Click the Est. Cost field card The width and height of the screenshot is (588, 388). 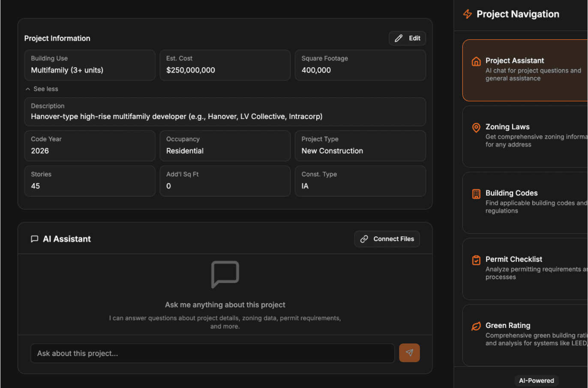pos(225,65)
